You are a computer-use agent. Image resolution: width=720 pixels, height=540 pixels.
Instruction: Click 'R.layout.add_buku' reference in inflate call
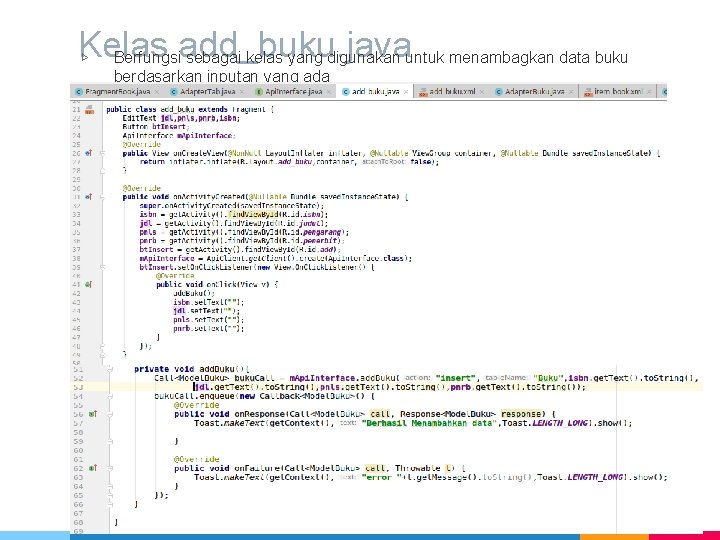click(x=275, y=162)
